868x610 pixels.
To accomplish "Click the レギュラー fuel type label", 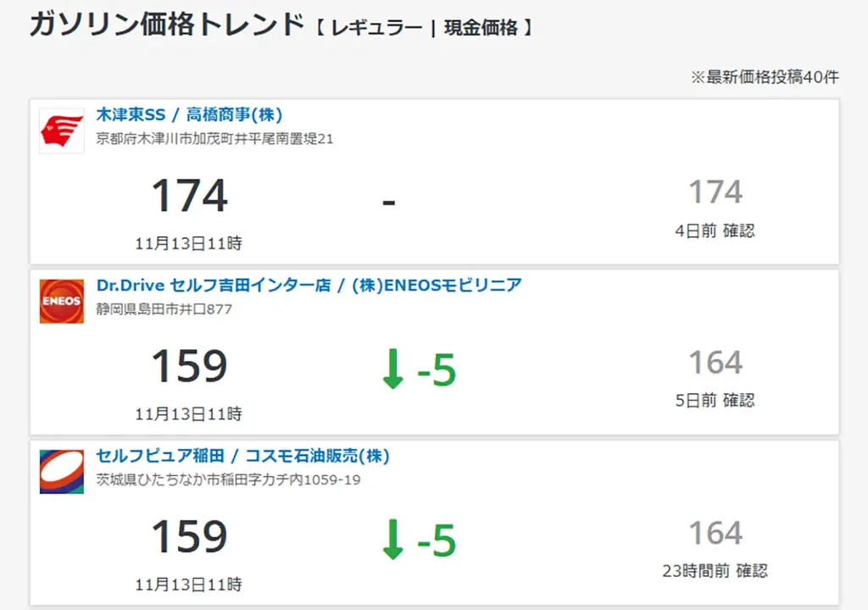I will point(376,28).
